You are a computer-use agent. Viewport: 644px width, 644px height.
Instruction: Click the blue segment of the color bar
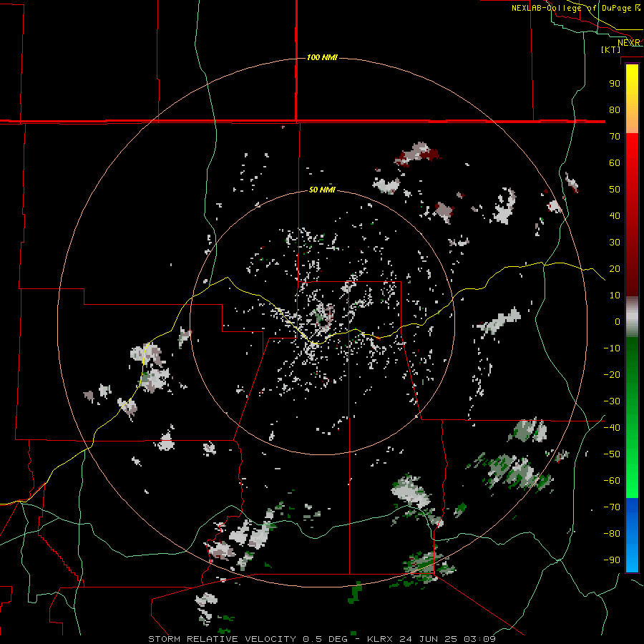coord(632,535)
